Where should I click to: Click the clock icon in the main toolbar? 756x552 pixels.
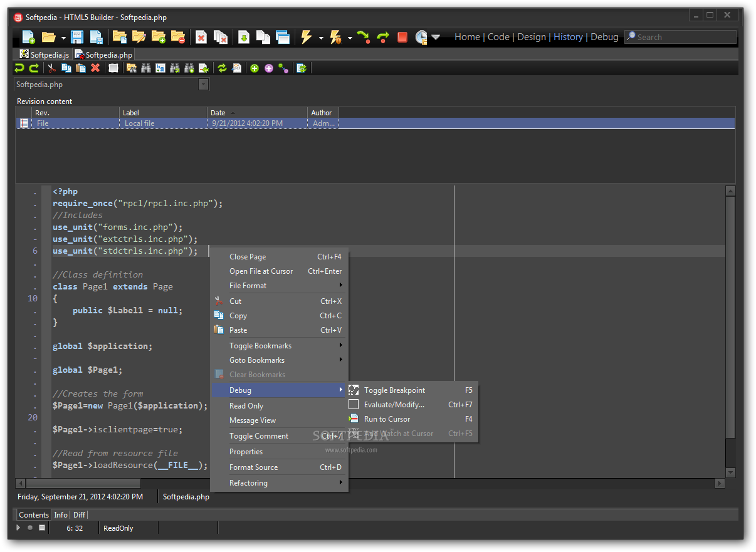421,37
